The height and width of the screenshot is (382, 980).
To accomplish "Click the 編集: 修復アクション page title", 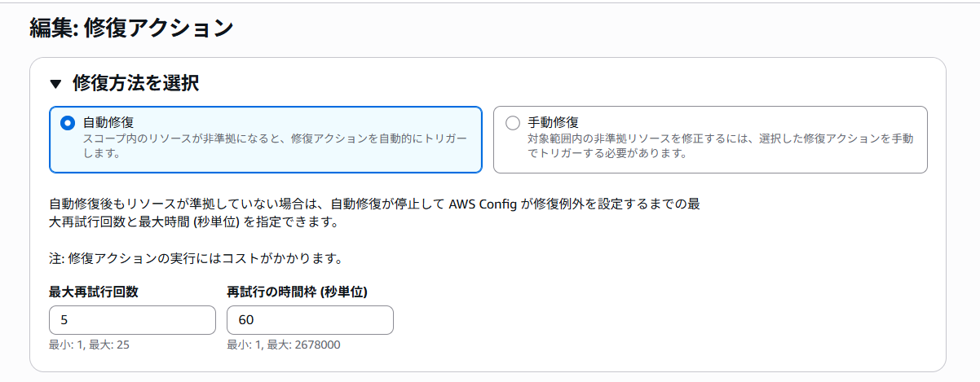I will click(x=131, y=28).
